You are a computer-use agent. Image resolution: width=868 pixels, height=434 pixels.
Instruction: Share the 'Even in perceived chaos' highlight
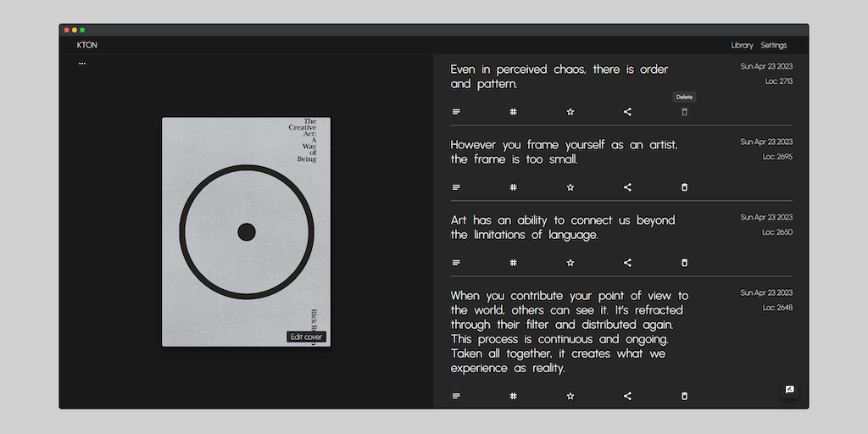[x=627, y=112]
